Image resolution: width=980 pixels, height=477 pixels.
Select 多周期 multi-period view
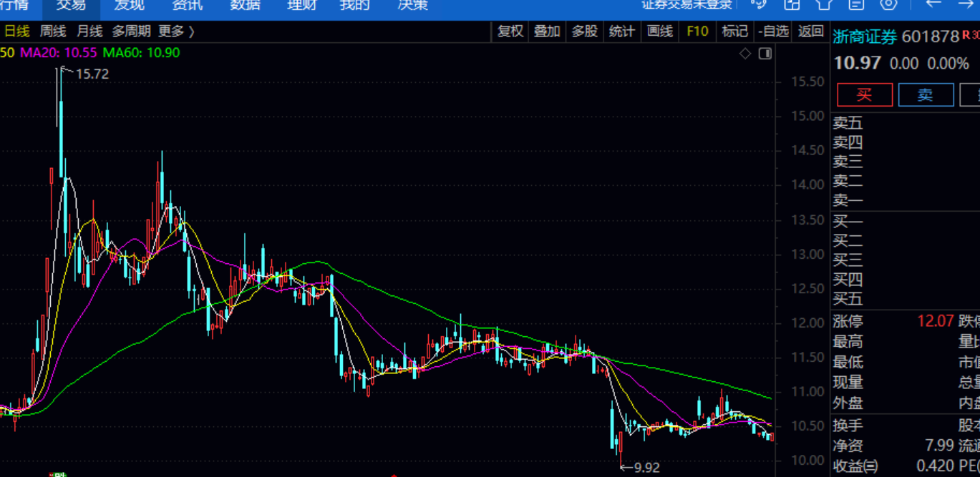coord(131,31)
